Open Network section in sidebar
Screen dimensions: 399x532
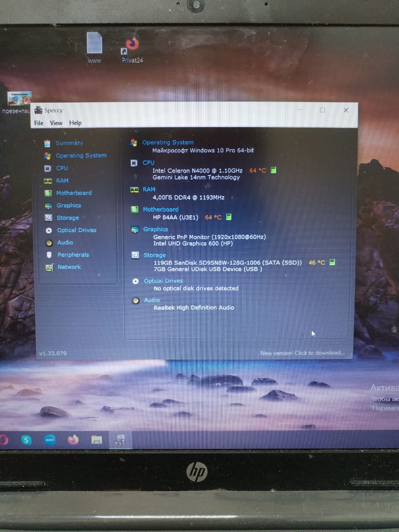pyautogui.click(x=69, y=267)
